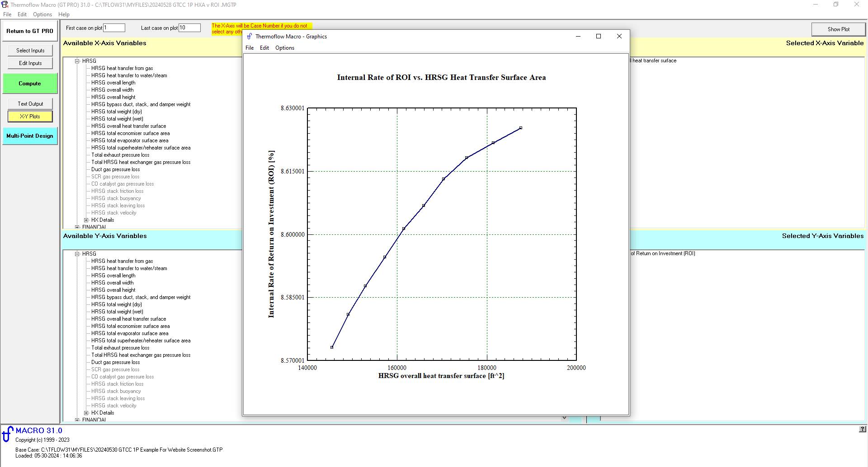Select HRSG total weight (wet) in X-Axis list
This screenshot has width=868, height=467.
(x=117, y=119)
